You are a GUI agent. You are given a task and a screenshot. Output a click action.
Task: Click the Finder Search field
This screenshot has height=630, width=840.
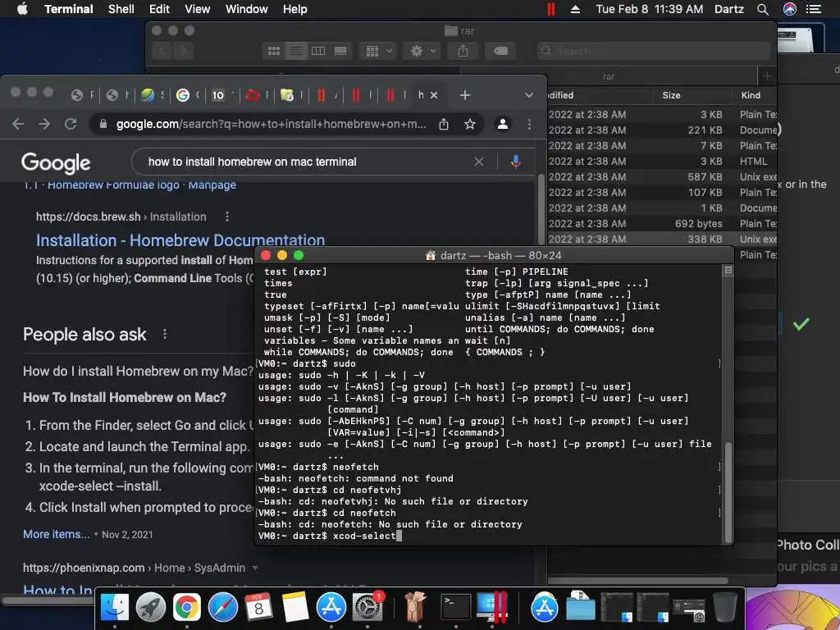click(x=654, y=51)
